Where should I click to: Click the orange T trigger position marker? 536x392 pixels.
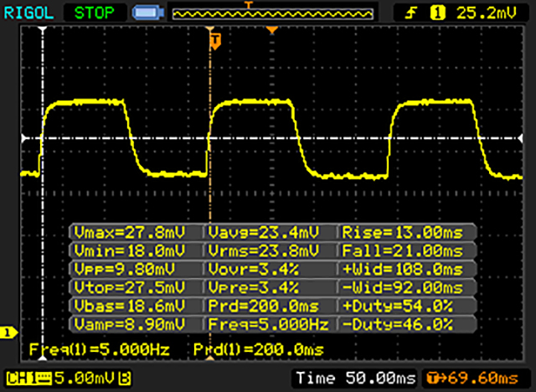tap(215, 41)
